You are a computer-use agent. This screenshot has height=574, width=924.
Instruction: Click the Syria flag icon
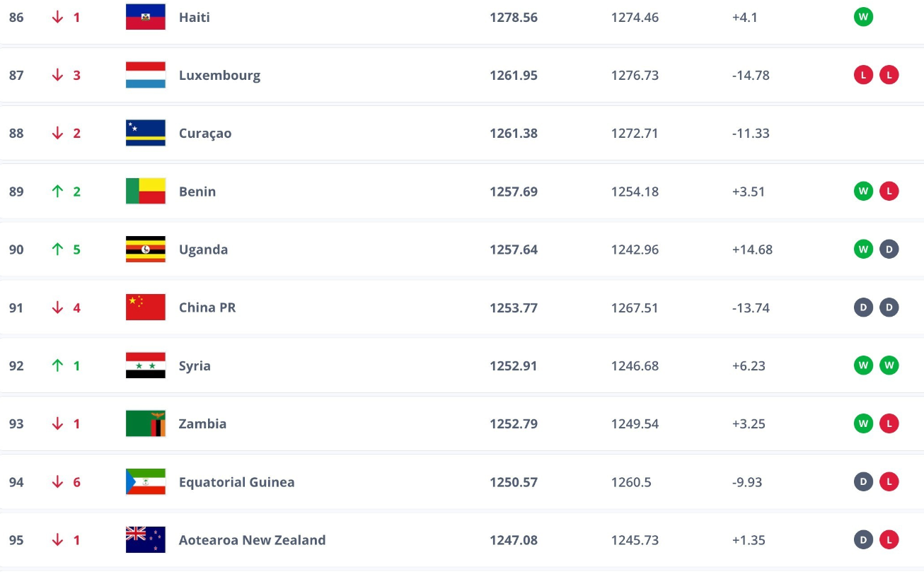145,365
